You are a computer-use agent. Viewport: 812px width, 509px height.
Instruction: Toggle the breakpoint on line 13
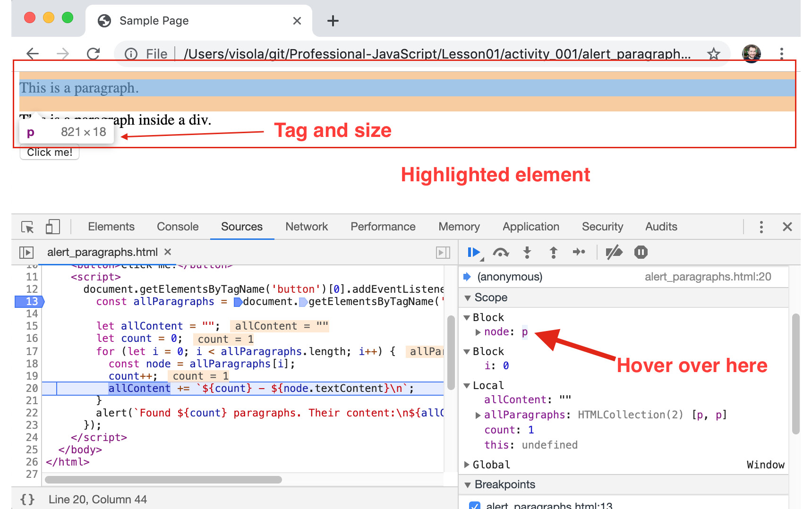click(x=30, y=301)
